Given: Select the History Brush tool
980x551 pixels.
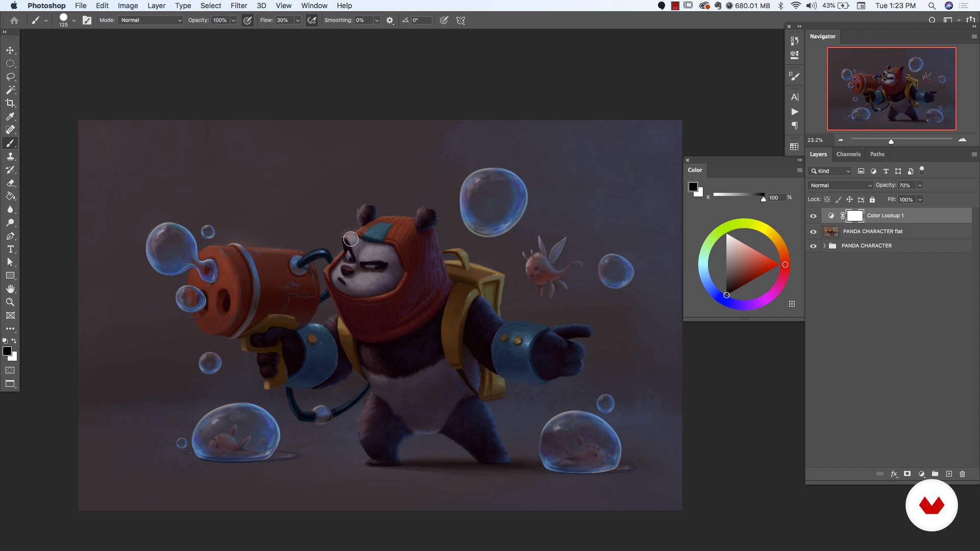Looking at the screenshot, I should point(10,169).
